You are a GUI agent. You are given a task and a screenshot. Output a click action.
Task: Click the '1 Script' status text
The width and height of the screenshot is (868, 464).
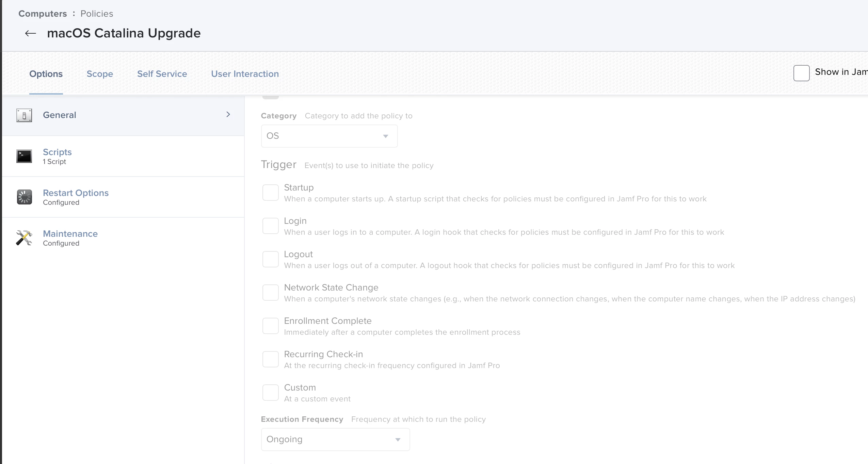[x=54, y=162]
